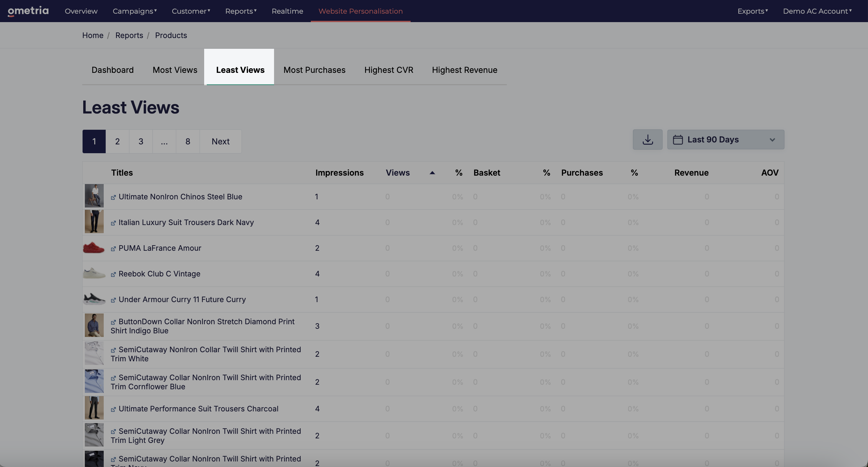
Task: Expand the Customer menu
Action: click(191, 11)
